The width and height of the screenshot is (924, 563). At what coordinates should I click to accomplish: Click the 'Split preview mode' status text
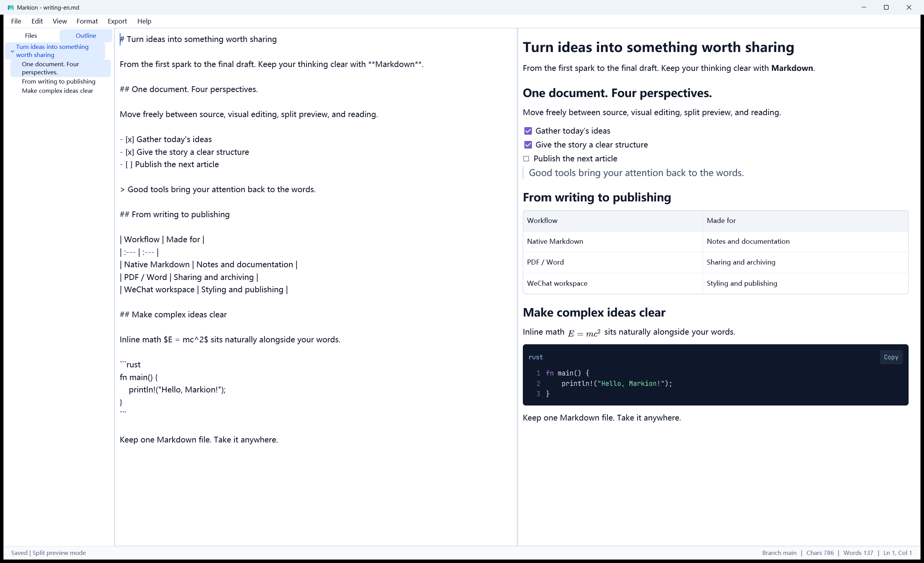59,553
